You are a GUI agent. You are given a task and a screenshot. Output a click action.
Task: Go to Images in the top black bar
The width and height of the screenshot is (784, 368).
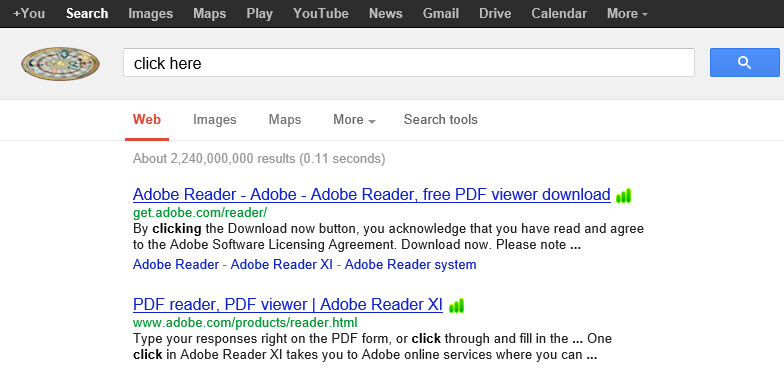pyautogui.click(x=150, y=14)
